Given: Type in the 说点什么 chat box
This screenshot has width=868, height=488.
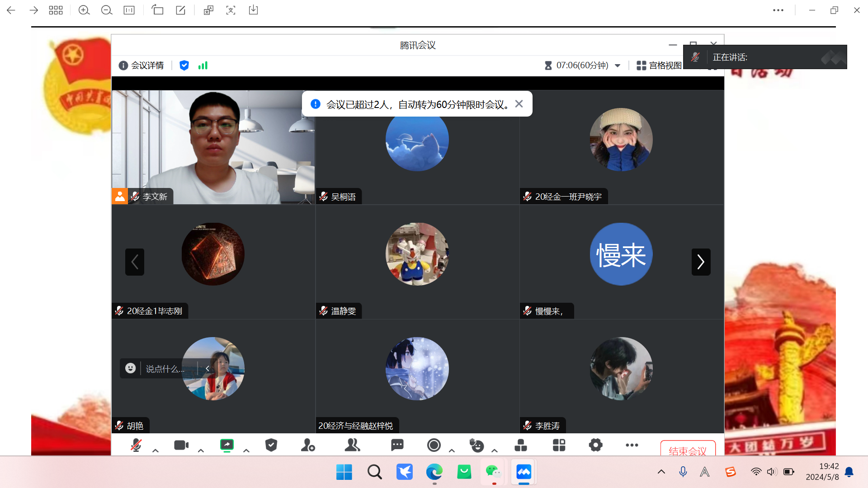Looking at the screenshot, I should (x=165, y=369).
